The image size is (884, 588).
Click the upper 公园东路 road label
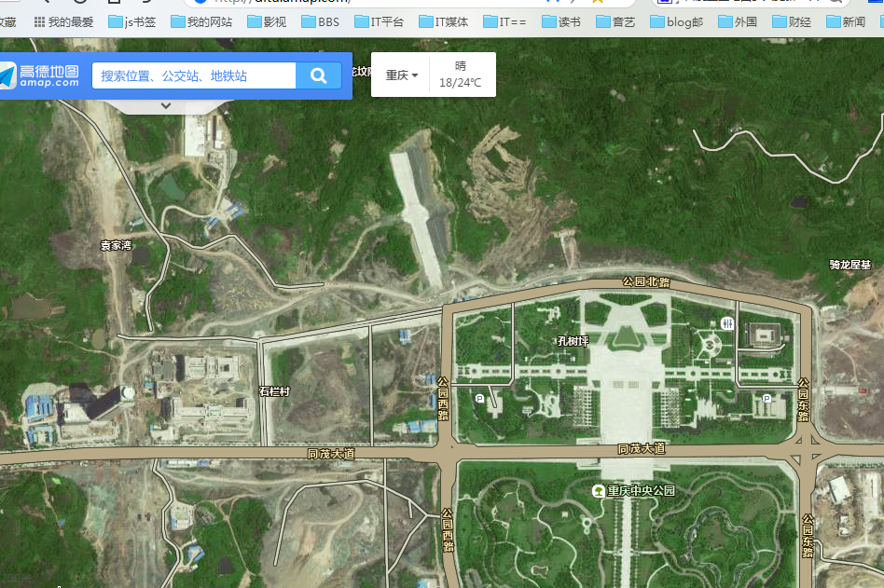[x=804, y=400]
